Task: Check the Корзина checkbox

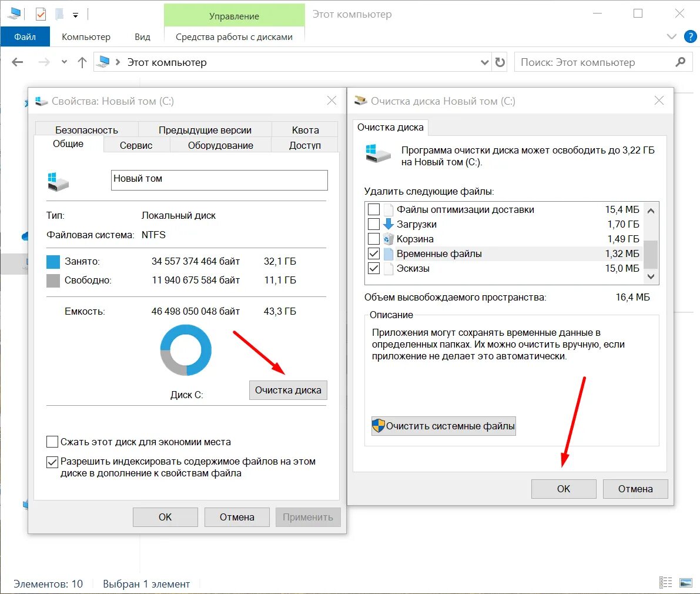Action: 374,239
